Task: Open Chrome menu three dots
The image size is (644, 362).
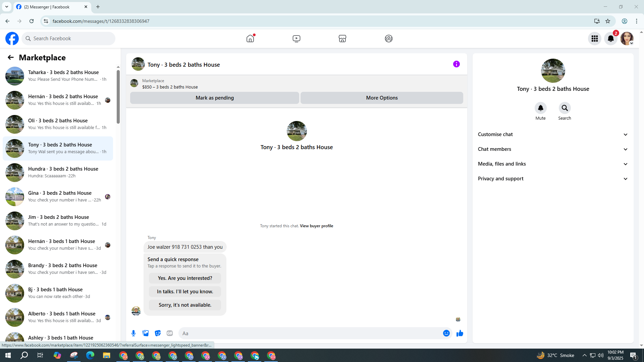Action: tap(636, 21)
